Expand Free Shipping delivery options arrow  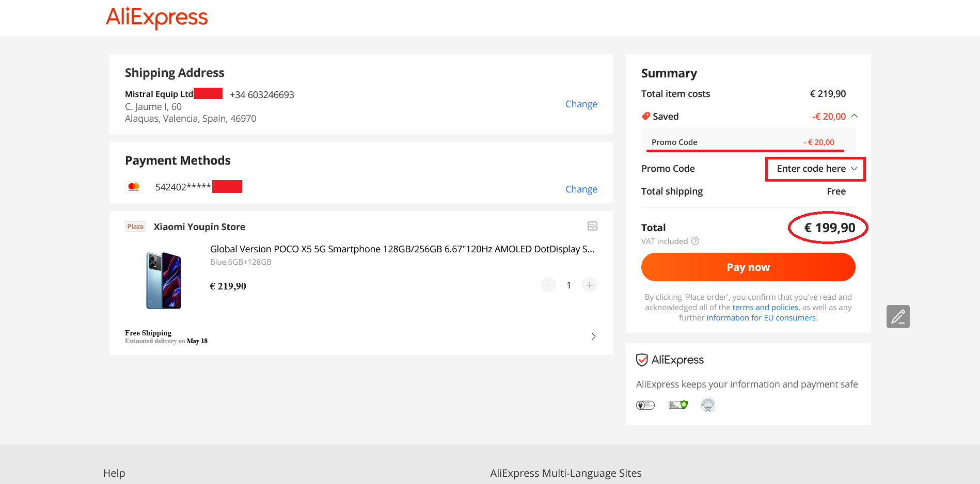pyautogui.click(x=593, y=336)
